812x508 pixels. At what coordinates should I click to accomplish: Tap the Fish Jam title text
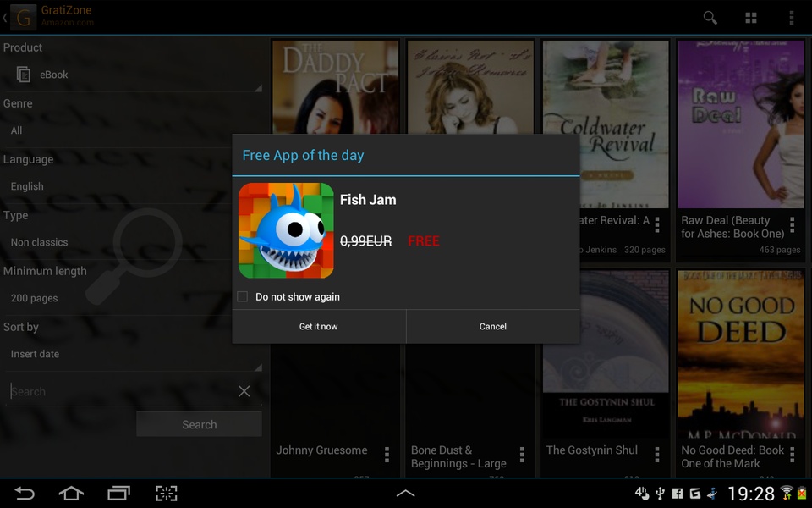click(x=368, y=200)
